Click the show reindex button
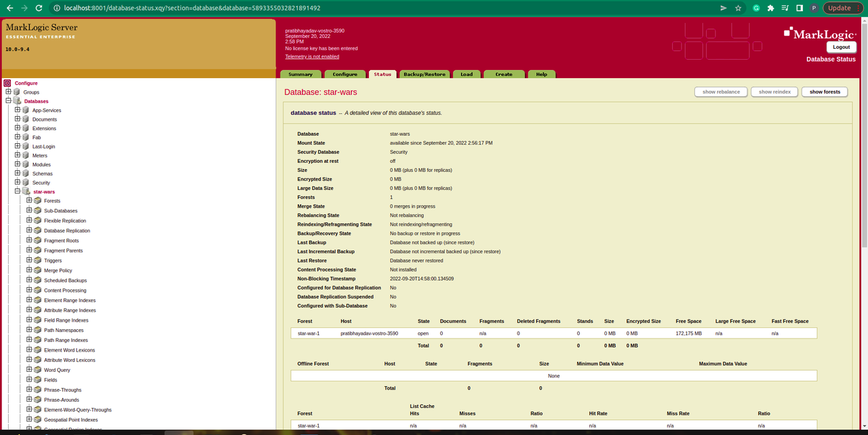 tap(774, 92)
